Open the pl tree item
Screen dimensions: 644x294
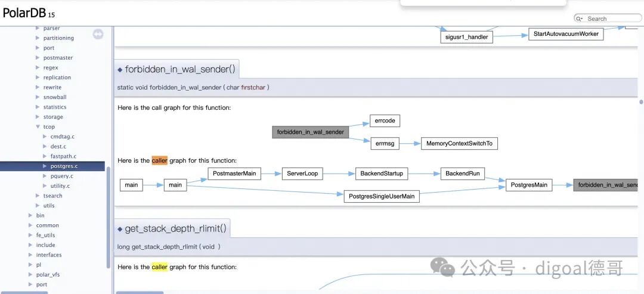[38, 264]
